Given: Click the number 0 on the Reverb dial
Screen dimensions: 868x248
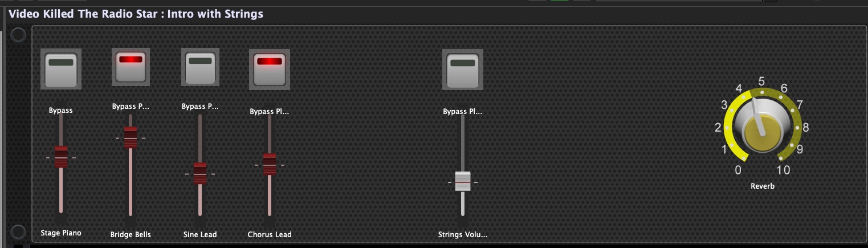Looking at the screenshot, I should point(738,170).
